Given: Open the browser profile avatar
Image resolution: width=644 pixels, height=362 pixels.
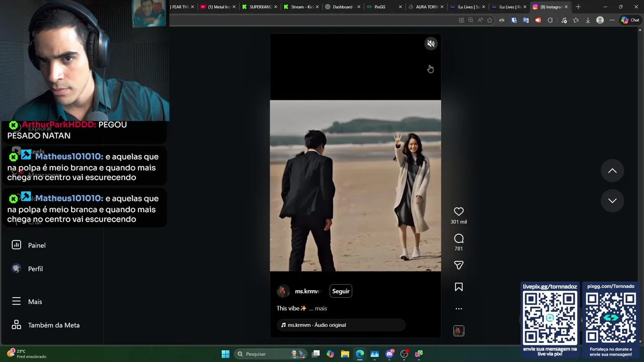Looking at the screenshot, I should point(600,20).
